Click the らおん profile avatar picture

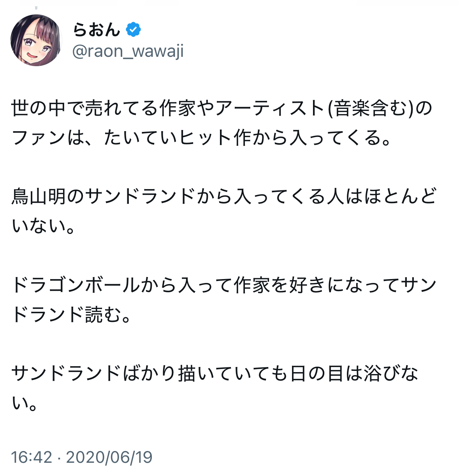click(36, 40)
